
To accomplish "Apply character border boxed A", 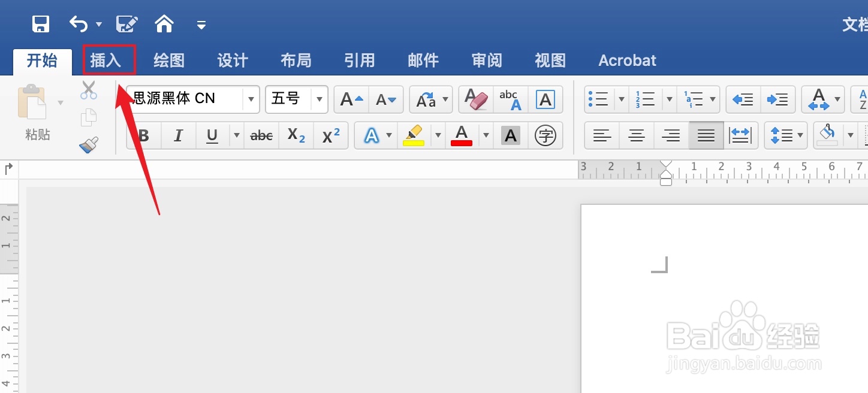I will coord(545,99).
